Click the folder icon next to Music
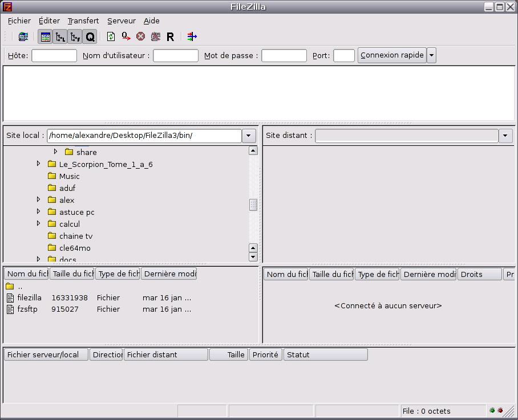The image size is (518, 420). click(52, 176)
